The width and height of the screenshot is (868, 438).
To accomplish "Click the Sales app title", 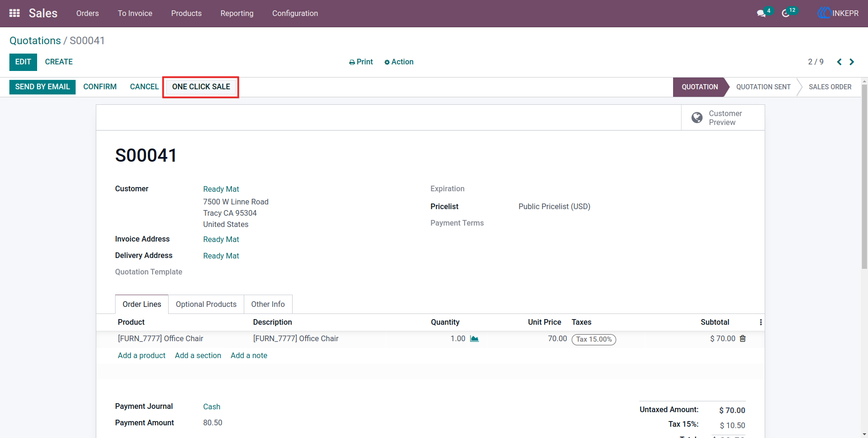I will coord(43,13).
